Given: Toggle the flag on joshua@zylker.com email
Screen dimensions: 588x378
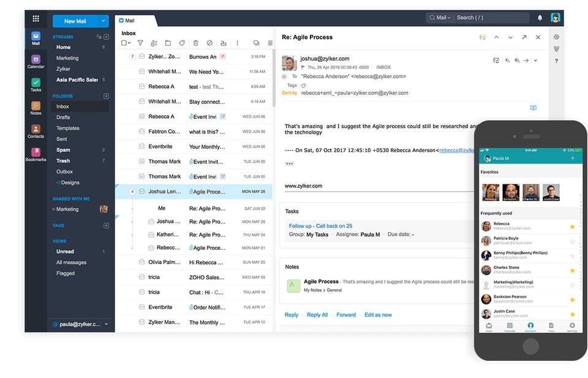Looking at the screenshot, I should pyautogui.click(x=303, y=67).
